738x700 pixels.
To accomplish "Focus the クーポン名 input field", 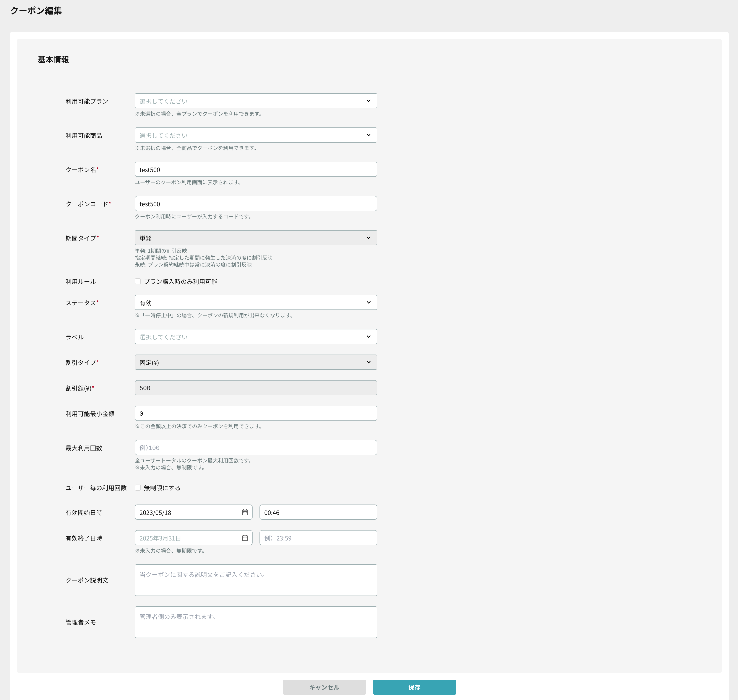I will pos(256,169).
